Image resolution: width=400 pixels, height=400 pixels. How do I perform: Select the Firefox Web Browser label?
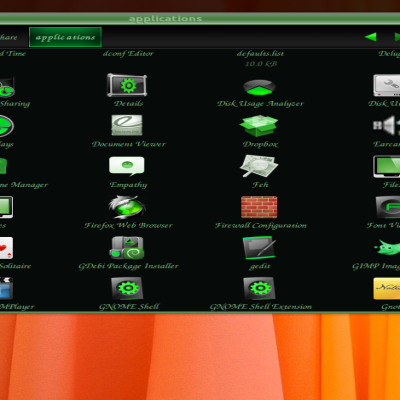tap(128, 226)
